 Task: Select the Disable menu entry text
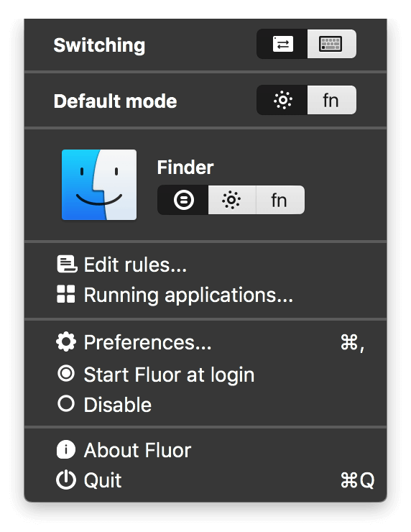(x=118, y=405)
